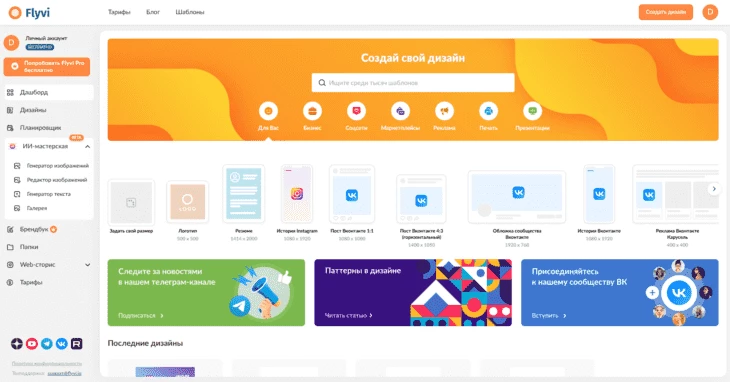Select the Презентации category icon
The image size is (730, 382).
tap(532, 111)
